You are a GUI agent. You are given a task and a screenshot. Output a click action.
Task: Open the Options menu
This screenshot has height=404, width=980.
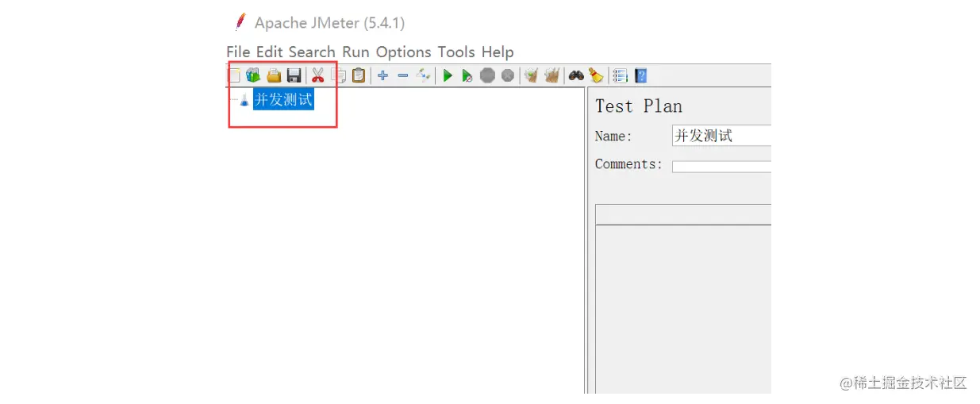tap(404, 52)
